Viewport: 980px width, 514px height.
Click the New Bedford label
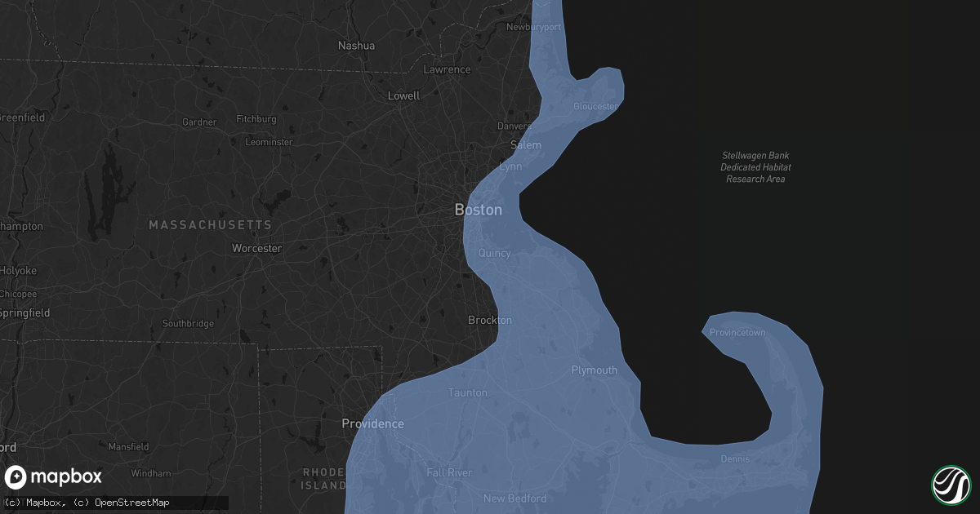pyautogui.click(x=514, y=498)
